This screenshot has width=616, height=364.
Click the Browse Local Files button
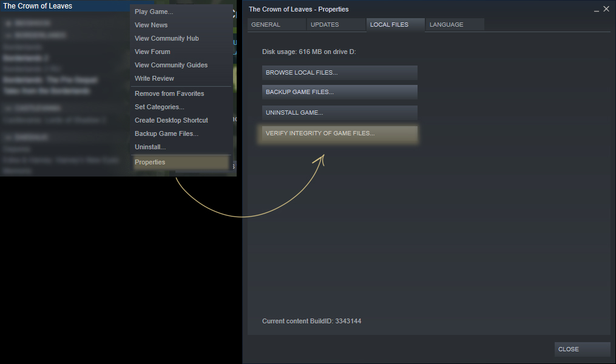click(339, 73)
